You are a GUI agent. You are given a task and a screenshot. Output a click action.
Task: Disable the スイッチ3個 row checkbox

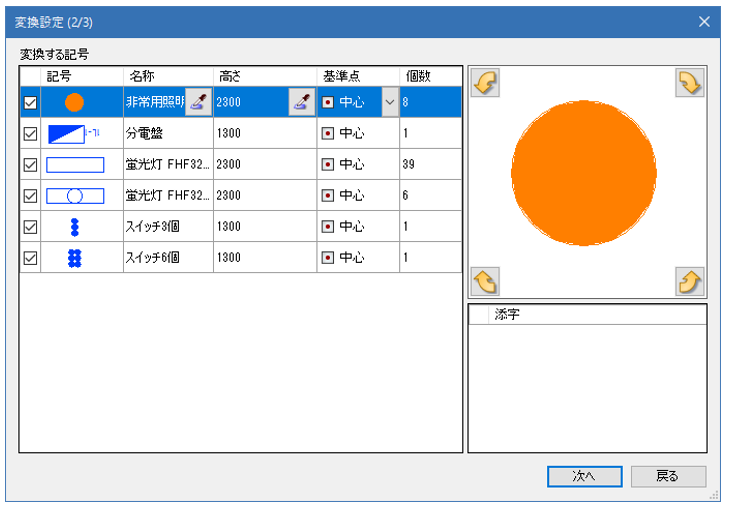(30, 227)
